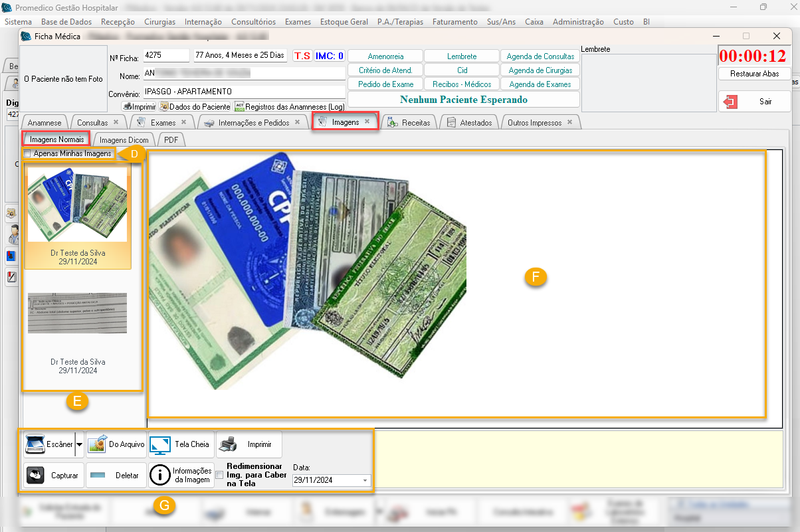The height and width of the screenshot is (532, 800).
Task: Open Dados do Paciente
Action: pyautogui.click(x=194, y=106)
